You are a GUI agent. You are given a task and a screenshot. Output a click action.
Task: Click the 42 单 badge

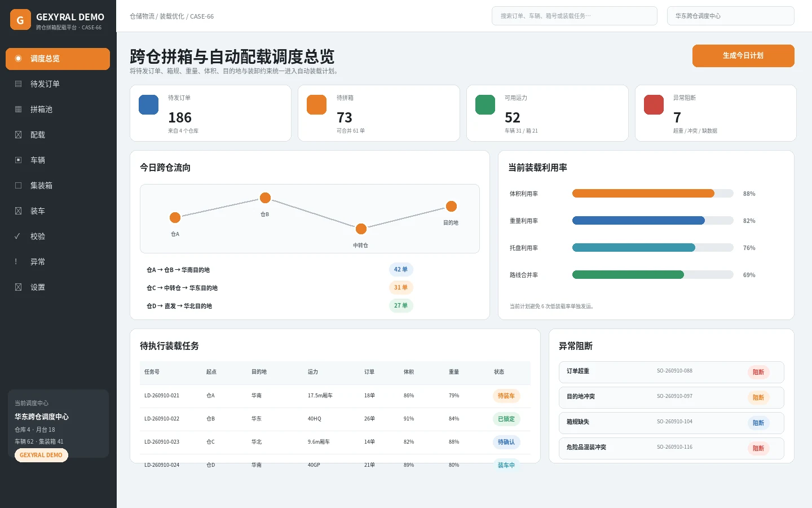coord(401,270)
